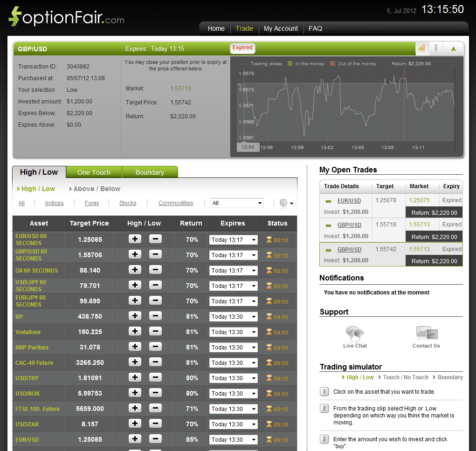Click the 12:54 marker on the chart timeline
Image resolution: width=476 pixels, height=451 pixels.
tap(248, 146)
